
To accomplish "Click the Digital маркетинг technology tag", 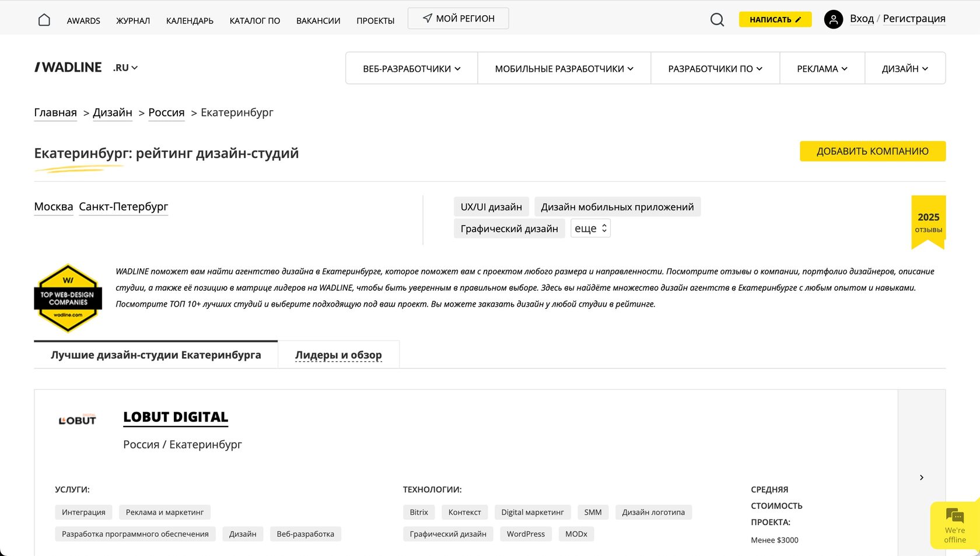I will point(533,512).
